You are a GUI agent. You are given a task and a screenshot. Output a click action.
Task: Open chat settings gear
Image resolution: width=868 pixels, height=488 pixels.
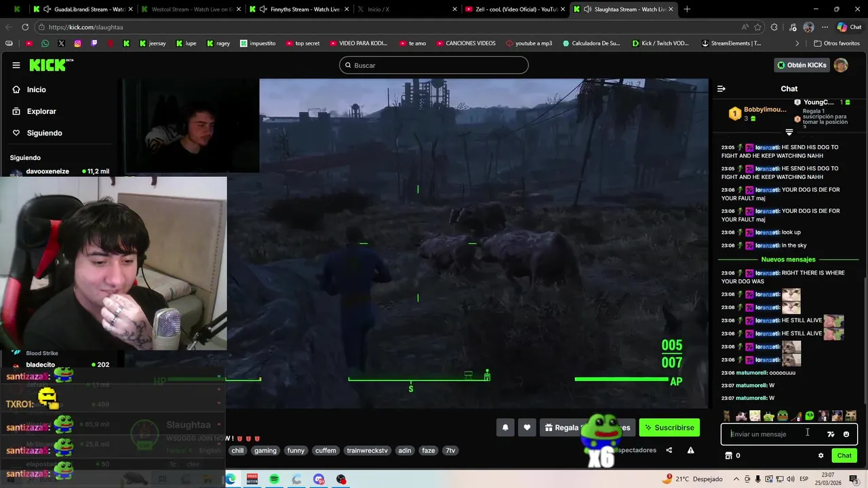point(821,455)
